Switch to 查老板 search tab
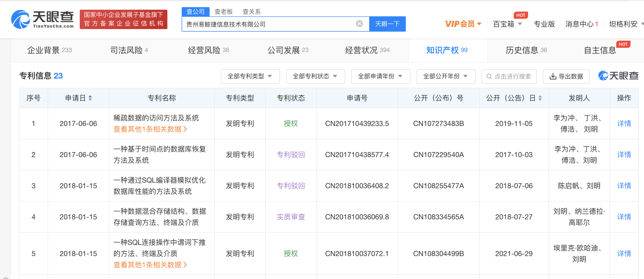The image size is (644, 279). 223,12
